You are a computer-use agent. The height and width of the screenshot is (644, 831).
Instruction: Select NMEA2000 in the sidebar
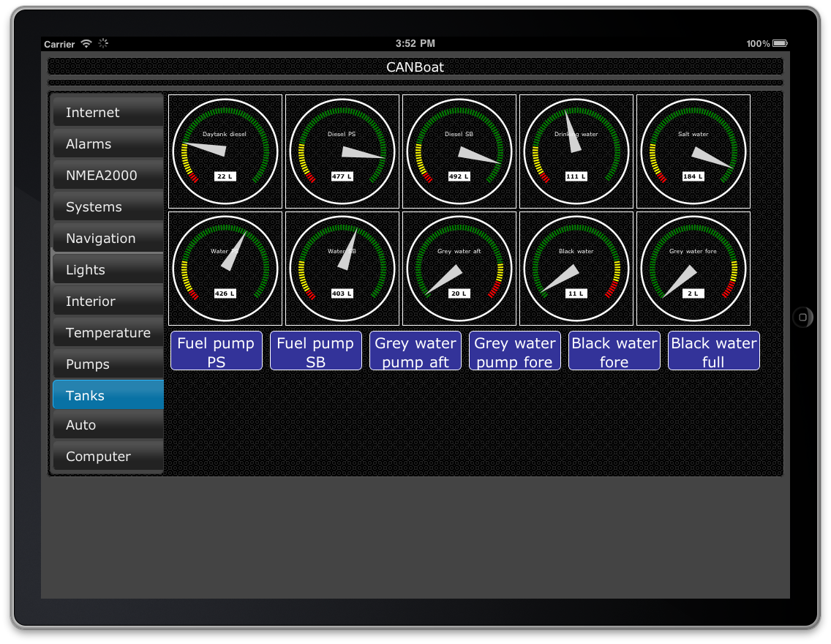[x=108, y=175]
